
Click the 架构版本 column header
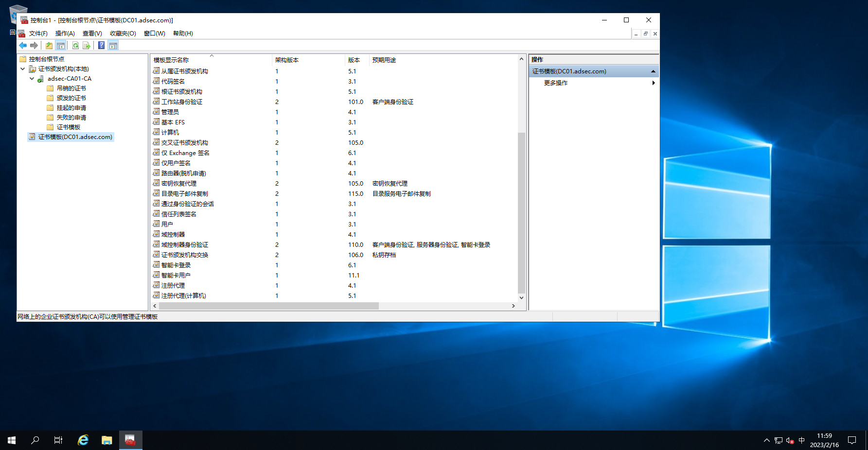[x=287, y=60]
